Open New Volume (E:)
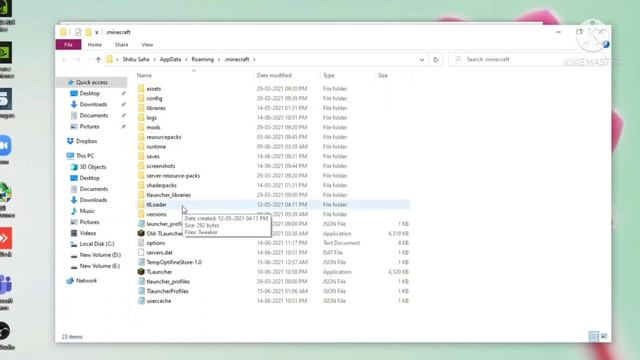This screenshot has width=640, height=360. click(x=100, y=266)
